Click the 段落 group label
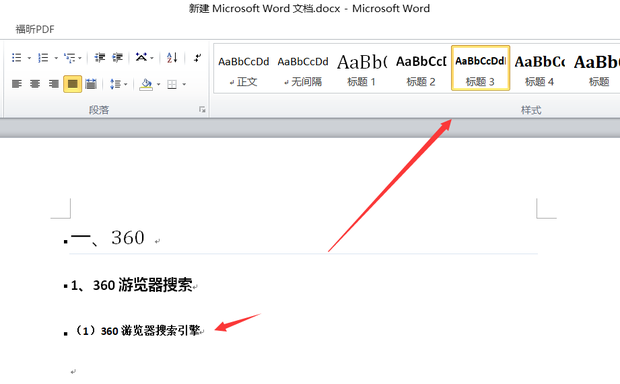This screenshot has width=620, height=384. pyautogui.click(x=99, y=110)
